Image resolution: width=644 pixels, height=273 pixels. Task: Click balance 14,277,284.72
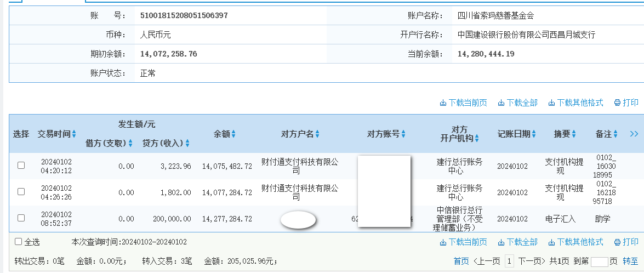227,219
